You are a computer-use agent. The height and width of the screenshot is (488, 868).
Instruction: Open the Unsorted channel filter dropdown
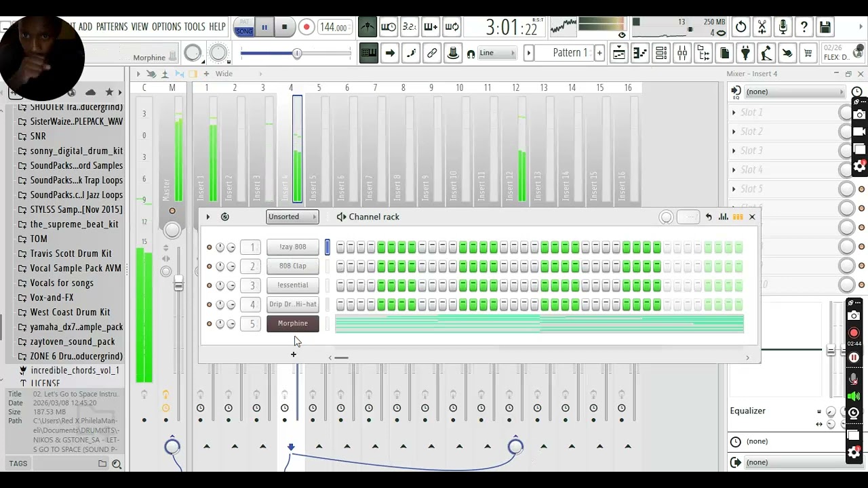click(293, 217)
